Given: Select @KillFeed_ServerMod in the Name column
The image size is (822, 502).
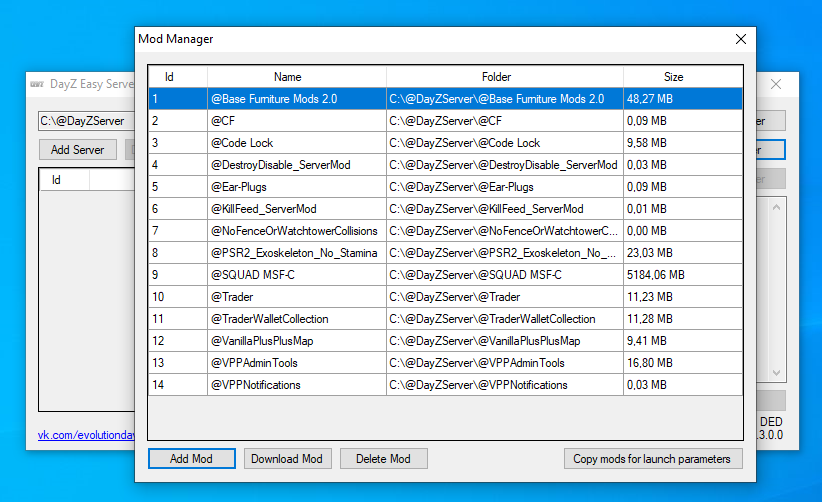Looking at the screenshot, I should (297, 209).
